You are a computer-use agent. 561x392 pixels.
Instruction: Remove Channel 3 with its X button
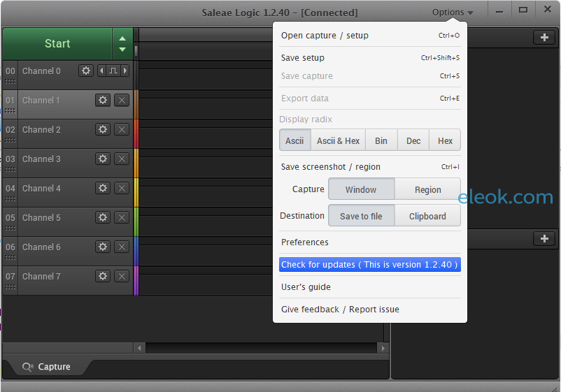tap(122, 159)
